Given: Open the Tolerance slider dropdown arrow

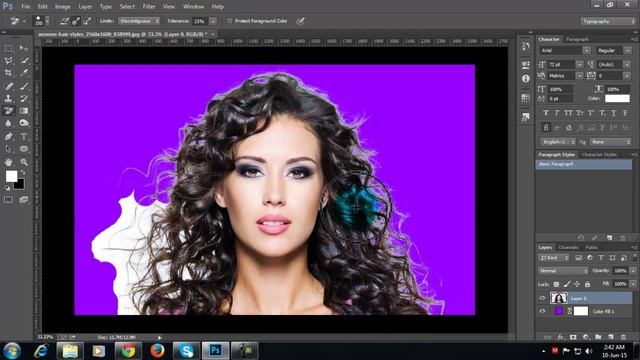Looking at the screenshot, I should (213, 21).
